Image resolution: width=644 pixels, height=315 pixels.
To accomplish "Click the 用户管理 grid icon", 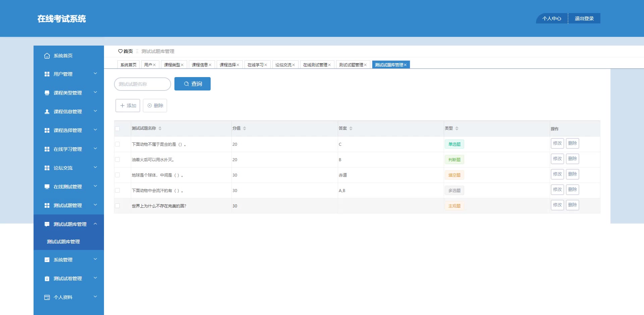I will point(47,74).
